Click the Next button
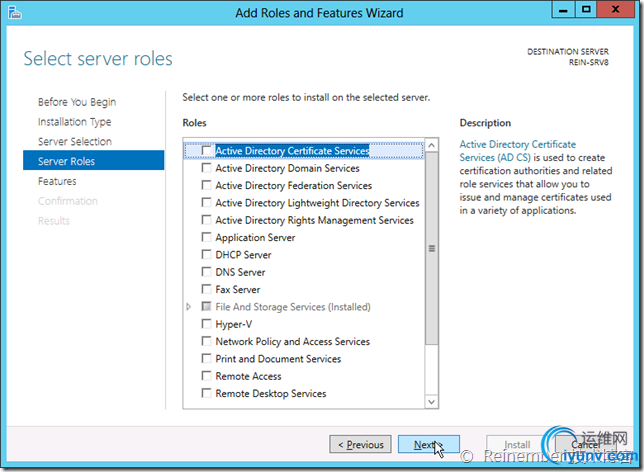Viewport: 644px width, 472px height. pyautogui.click(x=428, y=444)
